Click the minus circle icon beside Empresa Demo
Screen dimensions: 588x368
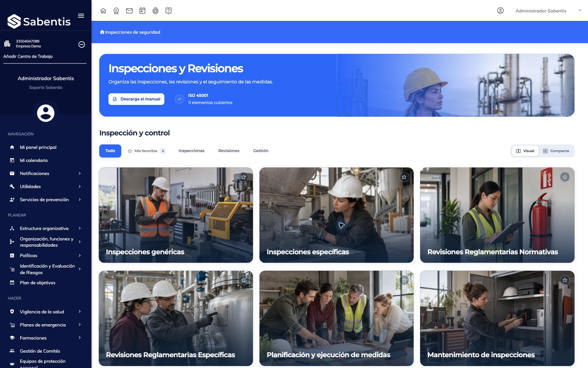click(x=82, y=44)
